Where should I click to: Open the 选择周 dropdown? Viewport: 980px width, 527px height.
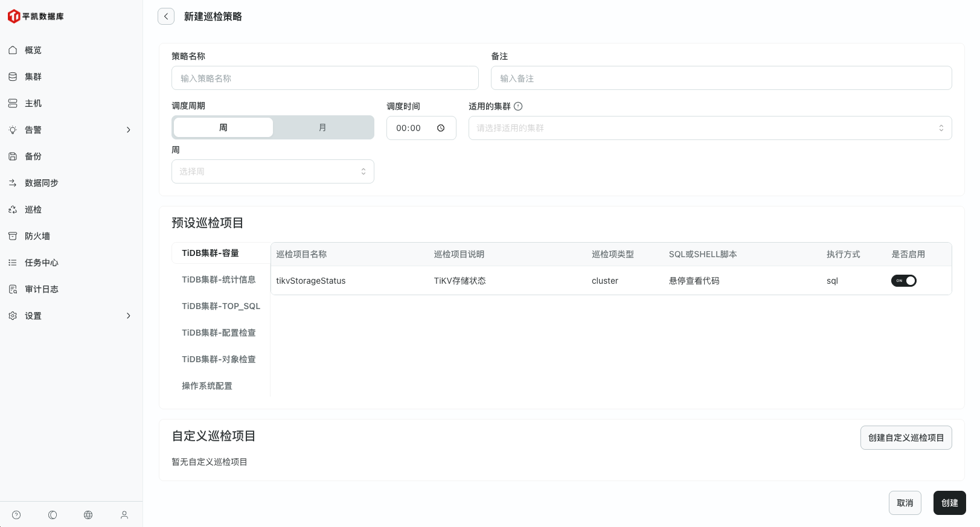[x=272, y=171]
